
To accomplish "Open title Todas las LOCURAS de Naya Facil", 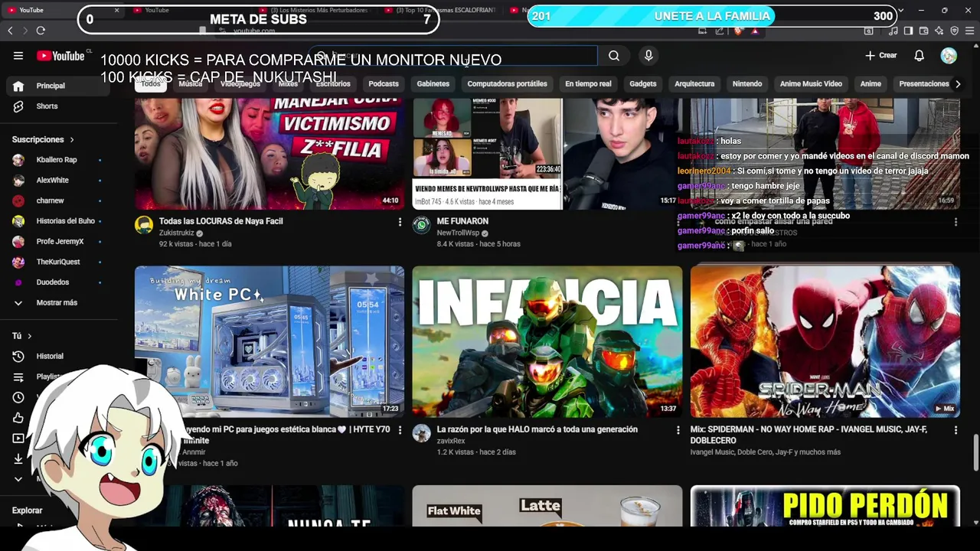I will pyautogui.click(x=221, y=221).
